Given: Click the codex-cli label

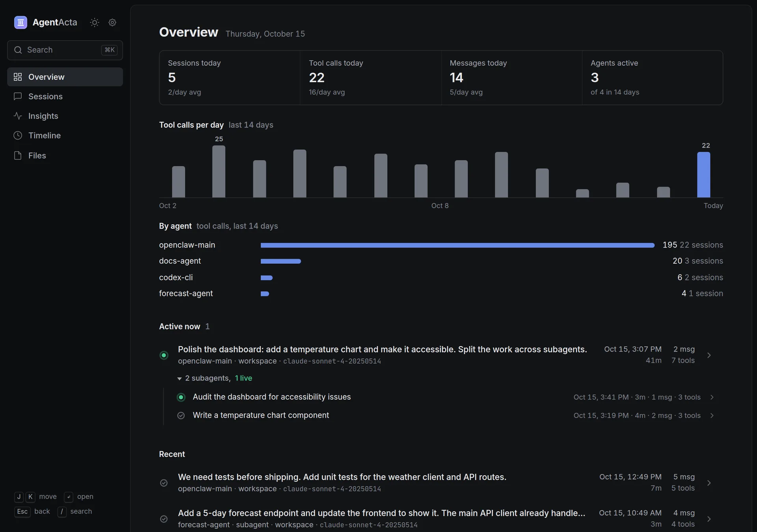Looking at the screenshot, I should click(x=176, y=277).
